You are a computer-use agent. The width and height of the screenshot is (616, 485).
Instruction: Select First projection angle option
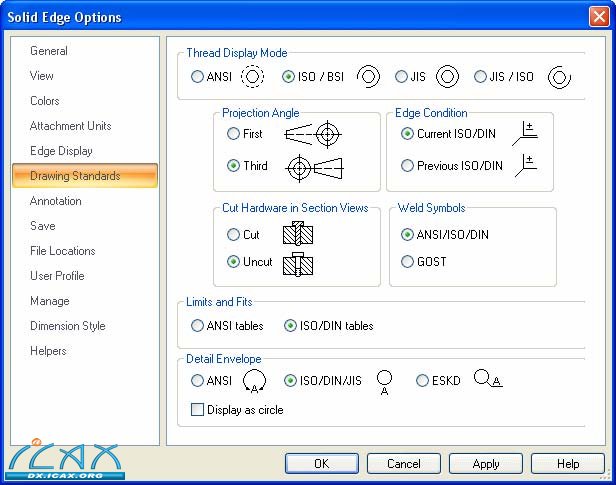tap(233, 134)
